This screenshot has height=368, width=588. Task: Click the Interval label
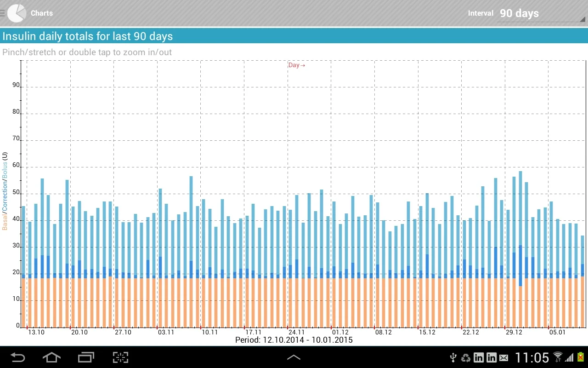click(x=481, y=13)
